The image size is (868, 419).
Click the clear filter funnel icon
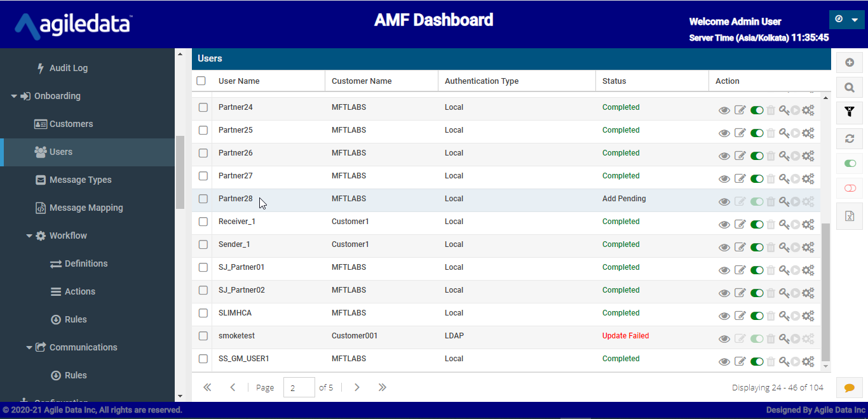pyautogui.click(x=849, y=112)
